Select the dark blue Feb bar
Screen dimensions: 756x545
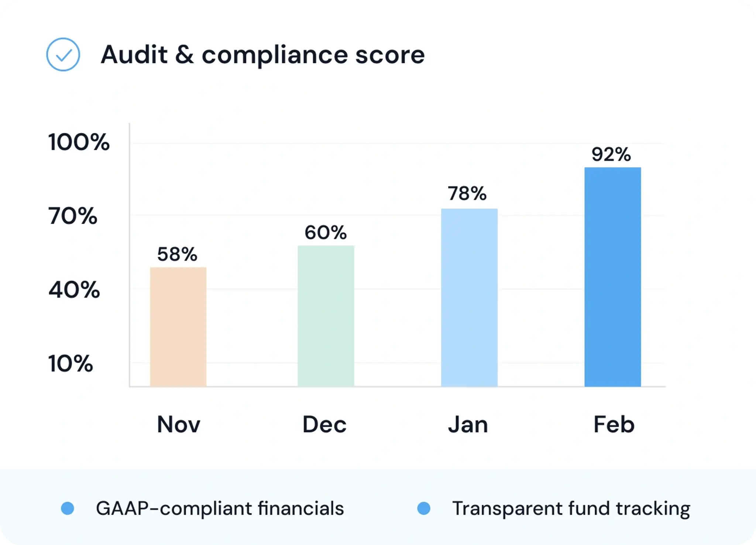(x=613, y=277)
